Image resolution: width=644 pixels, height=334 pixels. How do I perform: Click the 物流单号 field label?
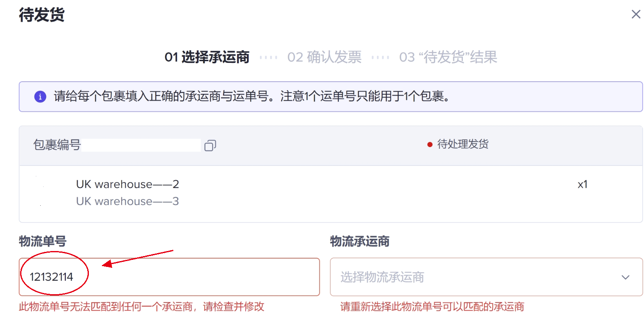43,241
